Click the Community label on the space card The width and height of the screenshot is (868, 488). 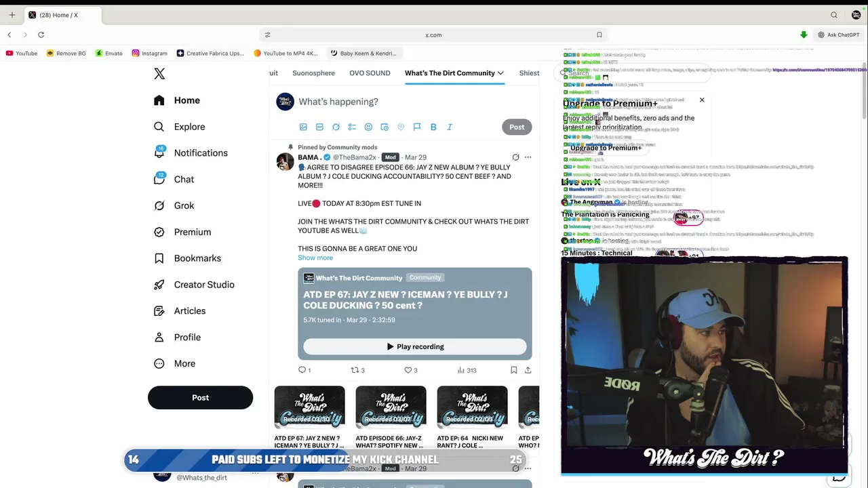(x=425, y=277)
